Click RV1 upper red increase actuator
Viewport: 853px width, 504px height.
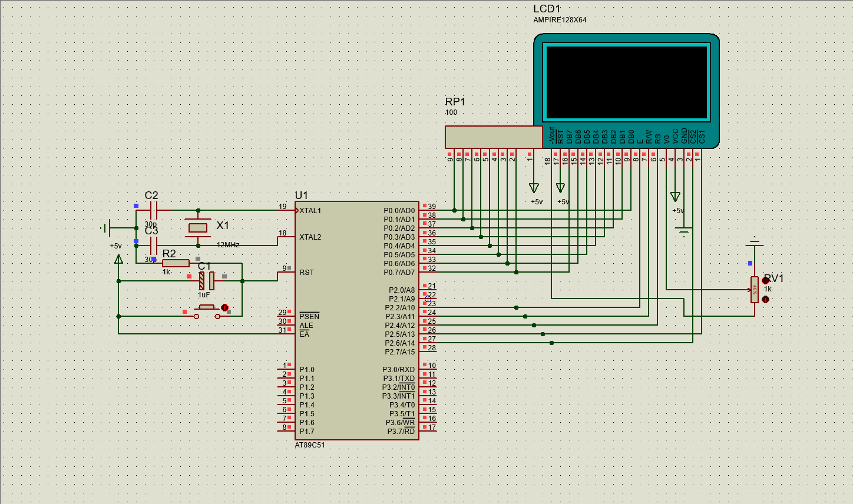[x=765, y=281]
